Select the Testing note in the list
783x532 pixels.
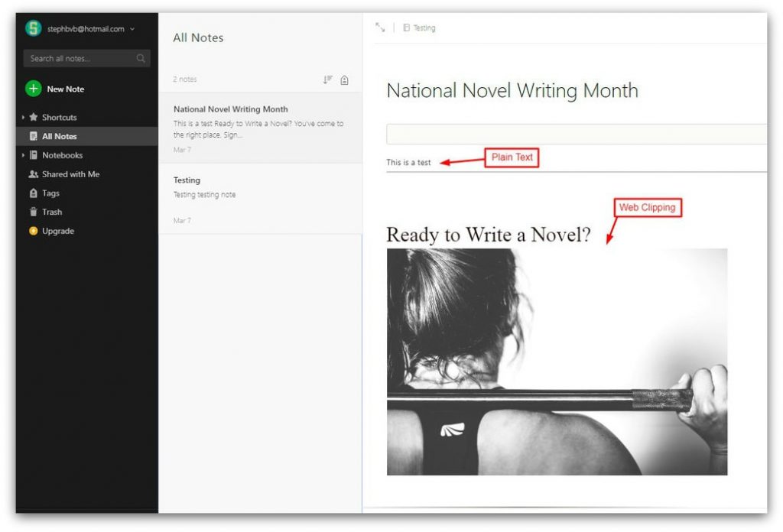pyautogui.click(x=260, y=199)
